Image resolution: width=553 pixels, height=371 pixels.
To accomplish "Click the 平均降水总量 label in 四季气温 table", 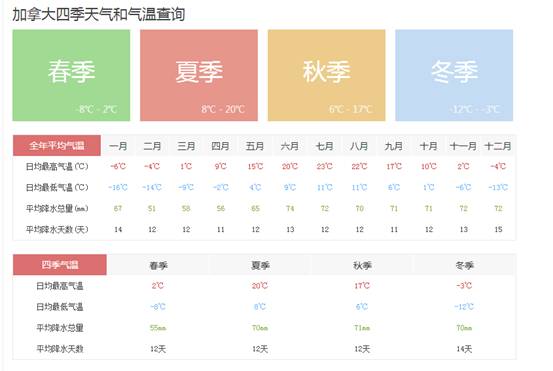I will point(60,328).
